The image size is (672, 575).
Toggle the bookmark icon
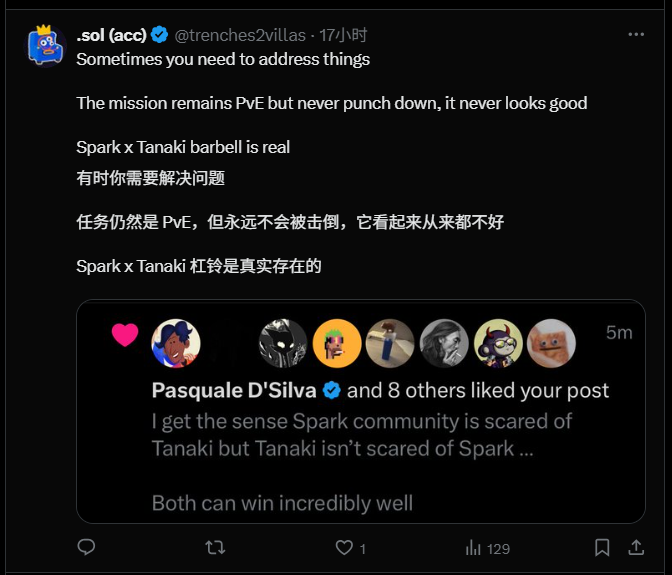click(x=602, y=548)
